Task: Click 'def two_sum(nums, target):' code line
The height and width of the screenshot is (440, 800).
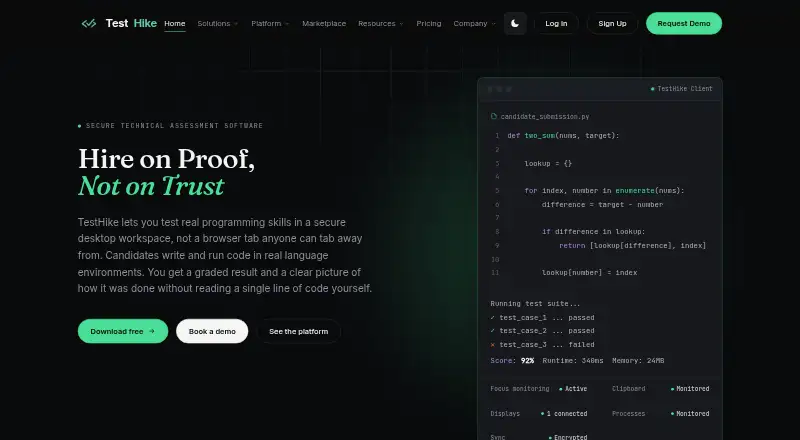Action: (563, 136)
